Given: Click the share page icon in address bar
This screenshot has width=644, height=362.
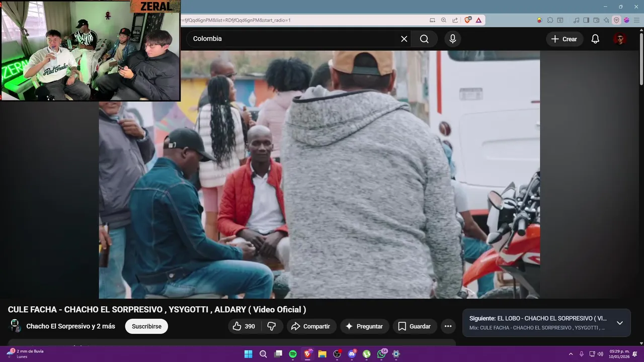Looking at the screenshot, I should click(455, 20).
